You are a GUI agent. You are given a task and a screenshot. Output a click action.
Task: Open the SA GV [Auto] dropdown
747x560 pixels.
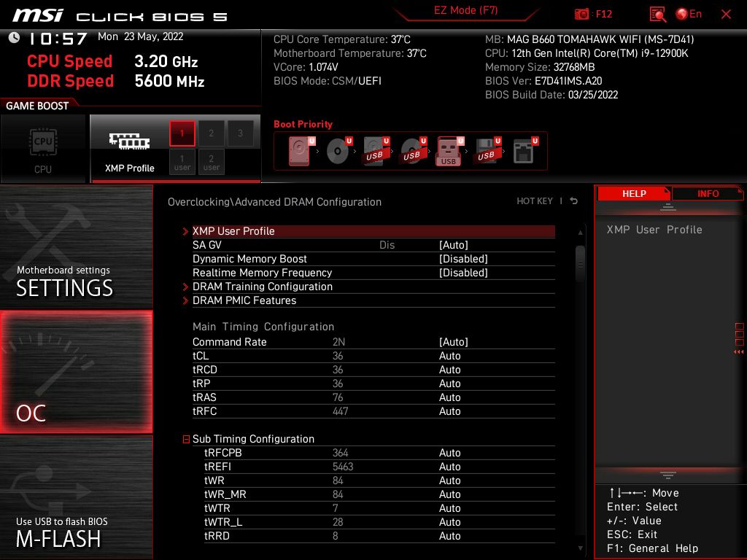[x=453, y=245]
